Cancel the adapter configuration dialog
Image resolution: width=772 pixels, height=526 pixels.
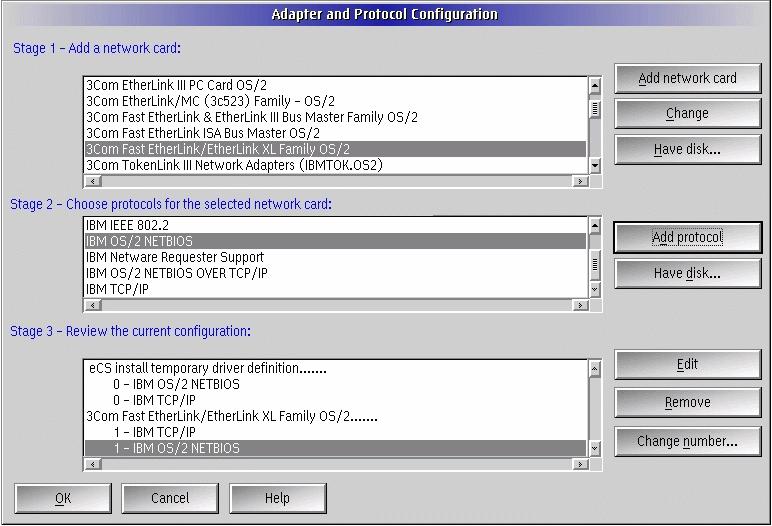tap(170, 498)
